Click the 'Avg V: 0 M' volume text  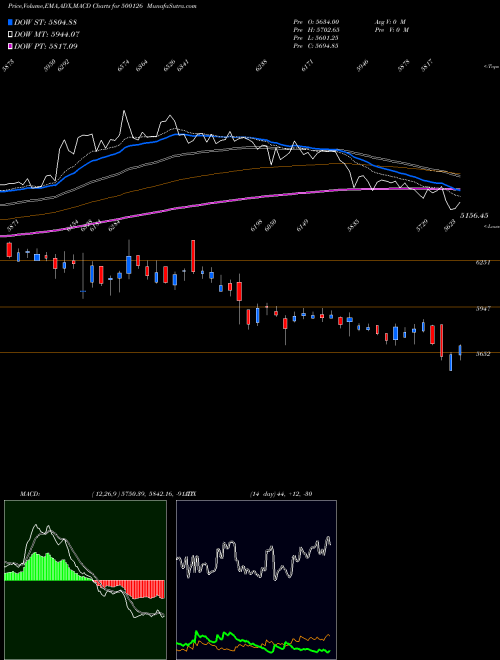[x=390, y=22]
